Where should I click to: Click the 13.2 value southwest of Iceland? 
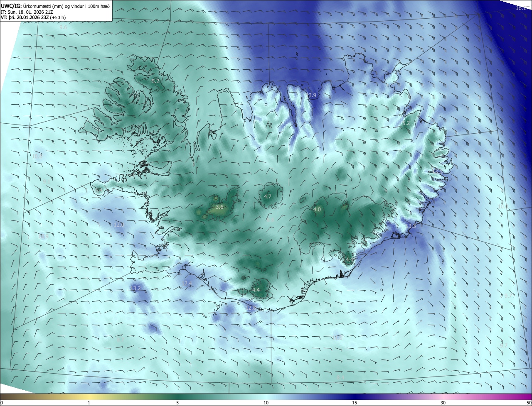pos(136,288)
